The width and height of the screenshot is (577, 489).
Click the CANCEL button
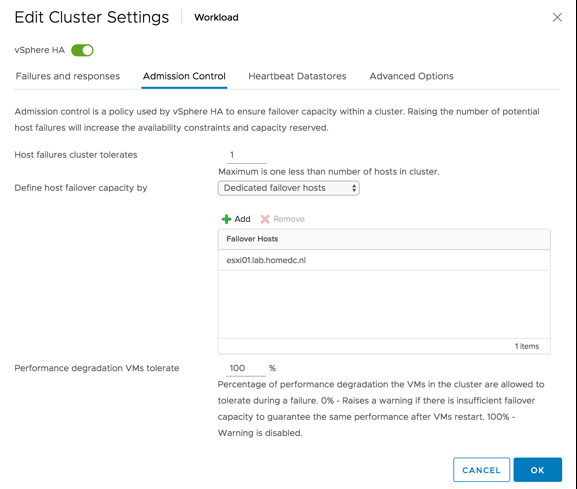pyautogui.click(x=481, y=470)
